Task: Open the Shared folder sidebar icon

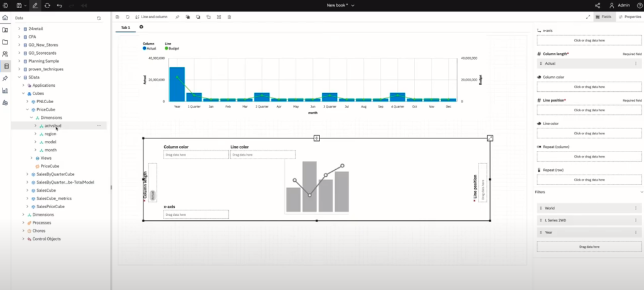Action: point(5,30)
